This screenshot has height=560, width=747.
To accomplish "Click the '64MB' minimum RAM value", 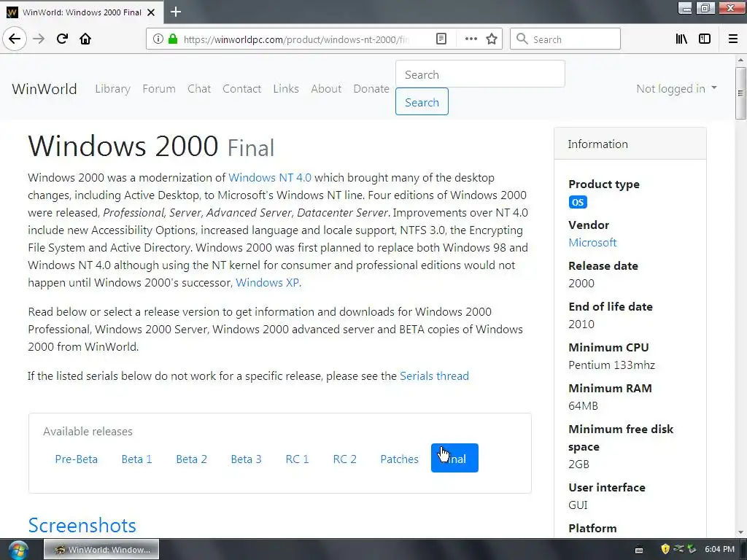I will pos(583,405).
